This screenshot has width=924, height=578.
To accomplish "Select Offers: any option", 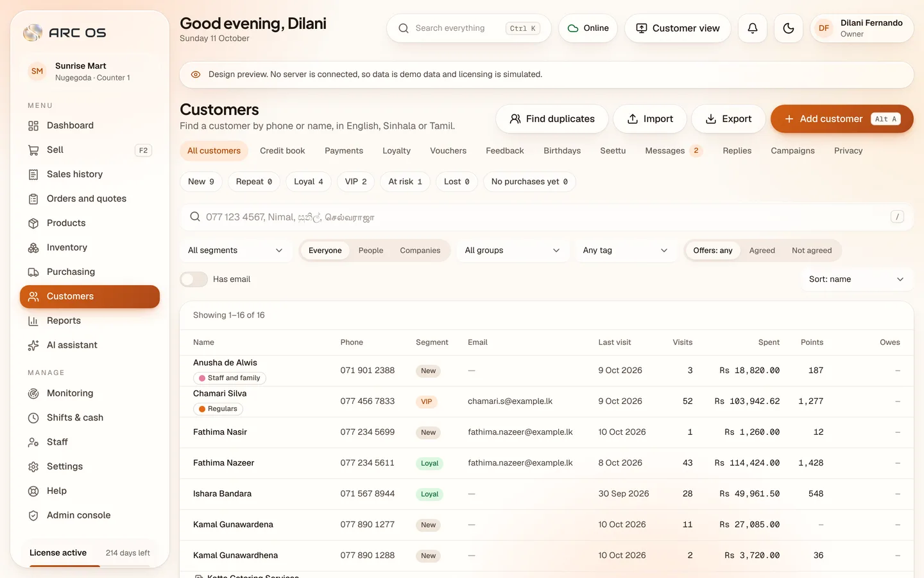I will [713, 250].
